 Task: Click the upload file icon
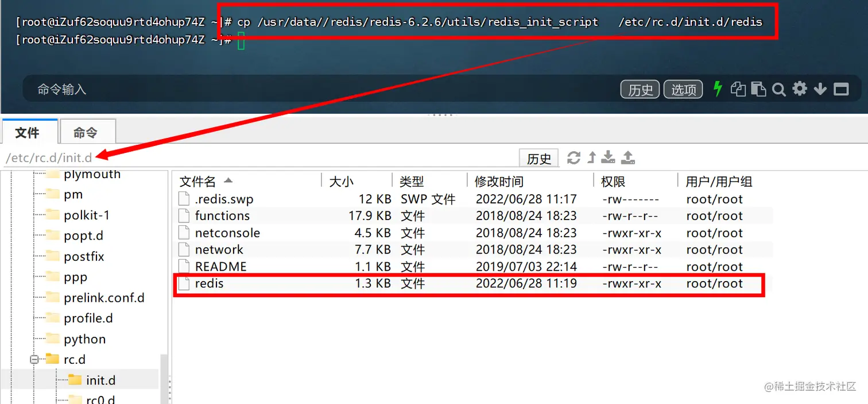click(x=628, y=157)
